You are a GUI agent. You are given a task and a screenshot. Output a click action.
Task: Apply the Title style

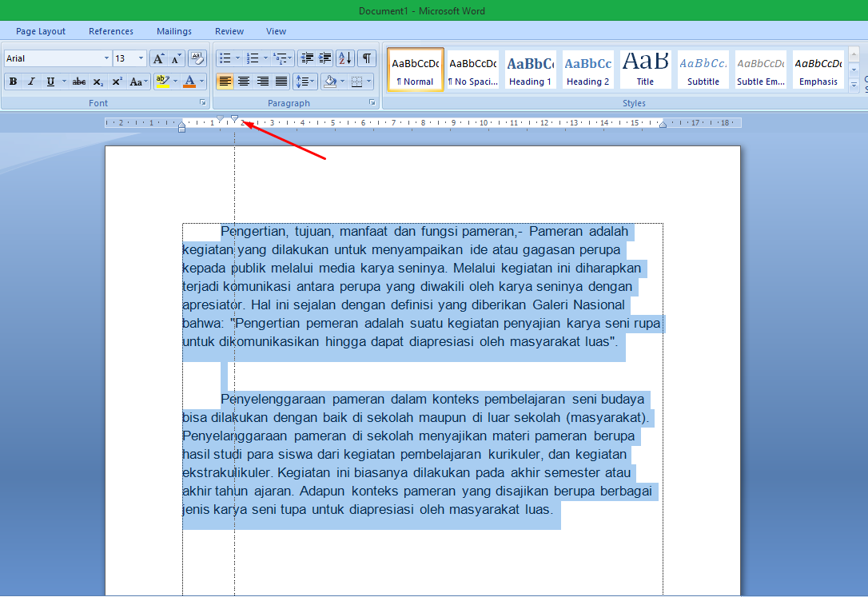tap(645, 70)
